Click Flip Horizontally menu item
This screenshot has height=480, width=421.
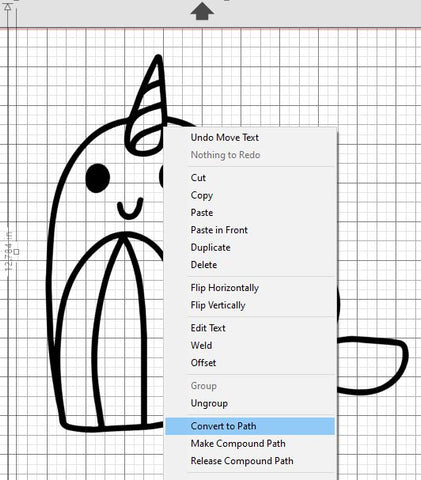250,288
